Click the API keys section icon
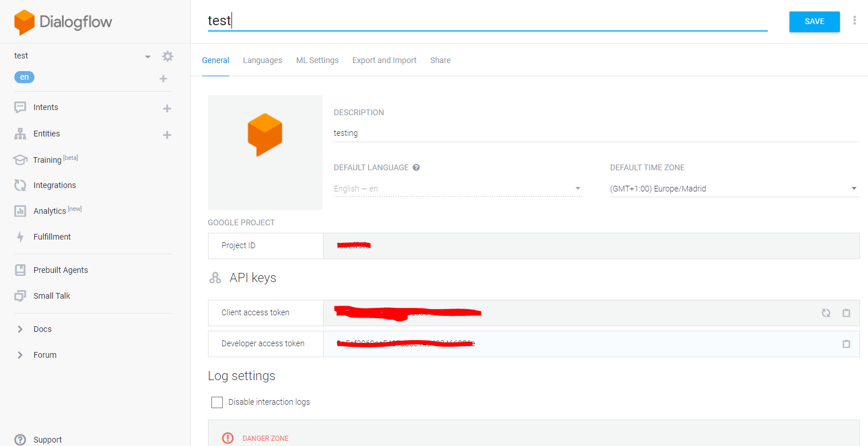The image size is (868, 446). click(x=215, y=278)
